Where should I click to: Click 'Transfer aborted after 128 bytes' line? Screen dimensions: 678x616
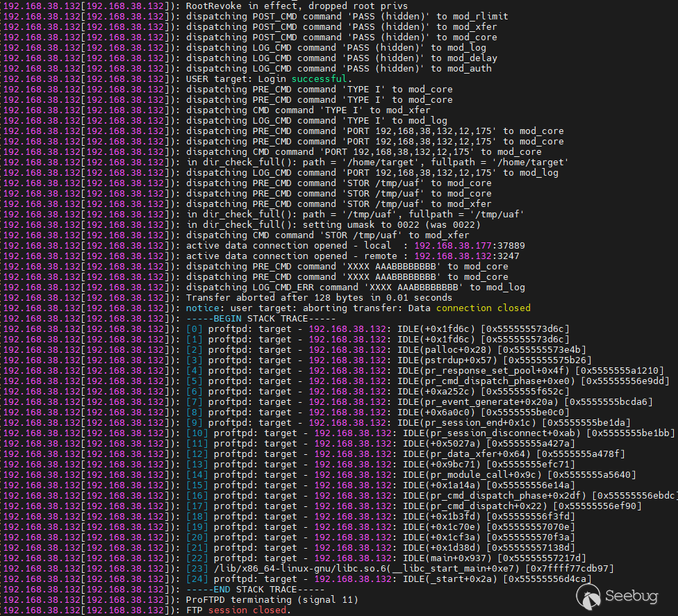[x=308, y=298]
